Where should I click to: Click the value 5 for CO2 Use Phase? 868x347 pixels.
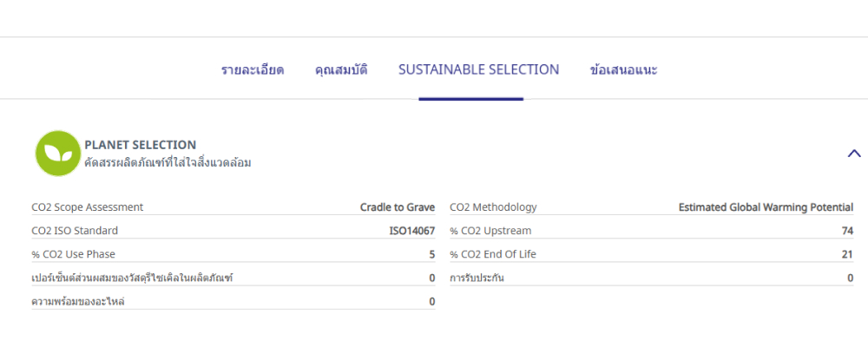[432, 254]
